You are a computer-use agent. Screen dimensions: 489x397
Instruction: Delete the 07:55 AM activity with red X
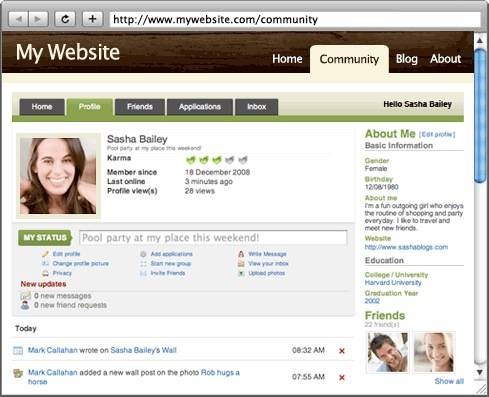click(x=342, y=377)
